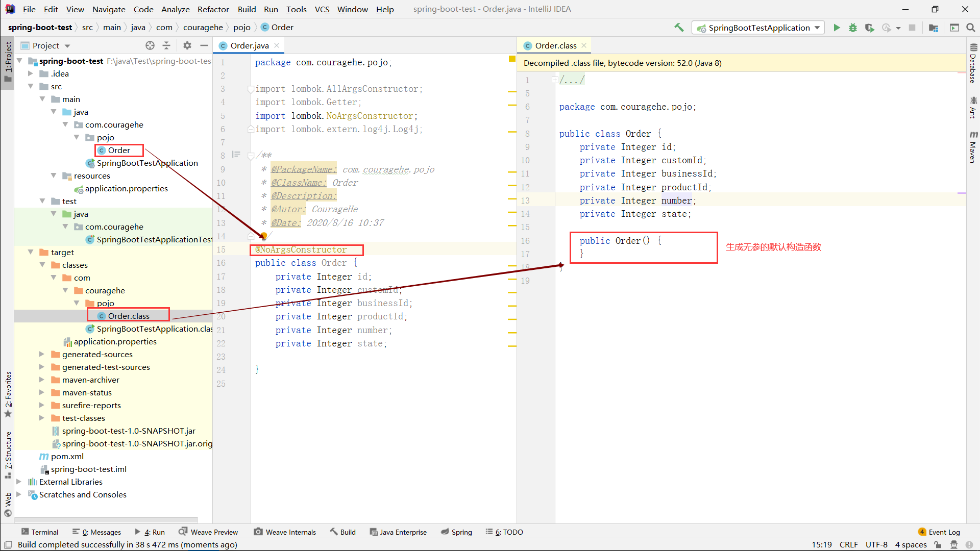
Task: Click the yellow inspection status indicator
Action: tap(512, 59)
